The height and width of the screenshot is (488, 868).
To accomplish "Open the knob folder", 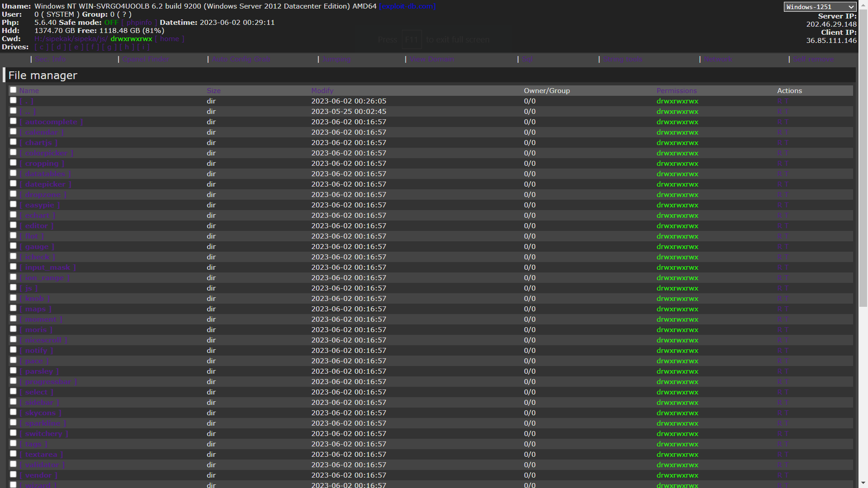I will (x=34, y=299).
